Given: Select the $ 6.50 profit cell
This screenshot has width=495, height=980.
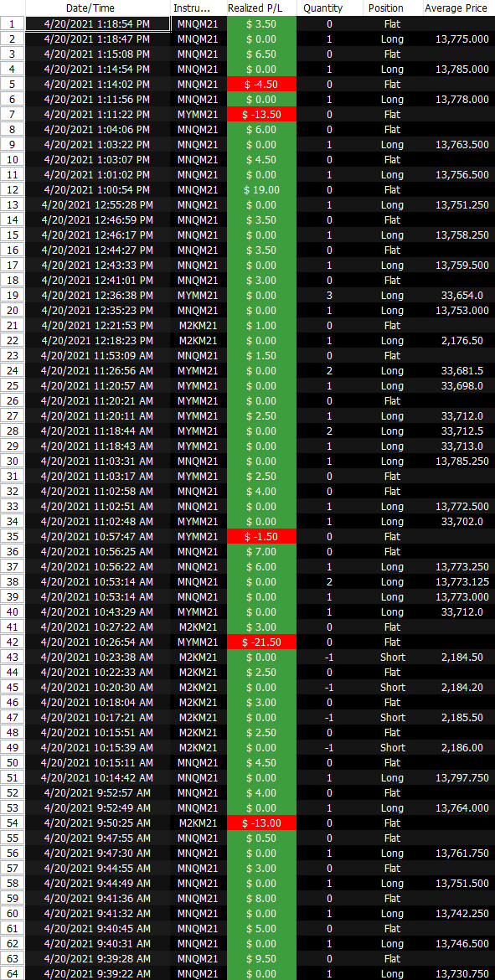Looking at the screenshot, I should point(261,54).
